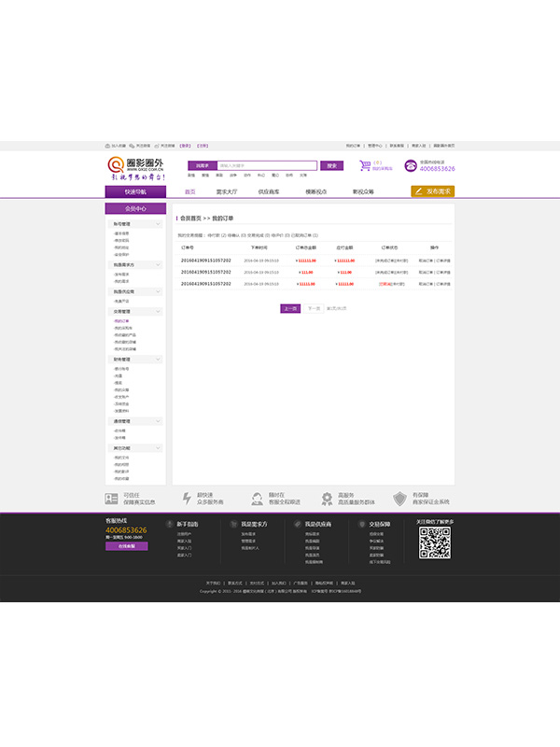560x747 pixels.
Task: Open 联系客服 link in top-right bar
Action: (397, 146)
